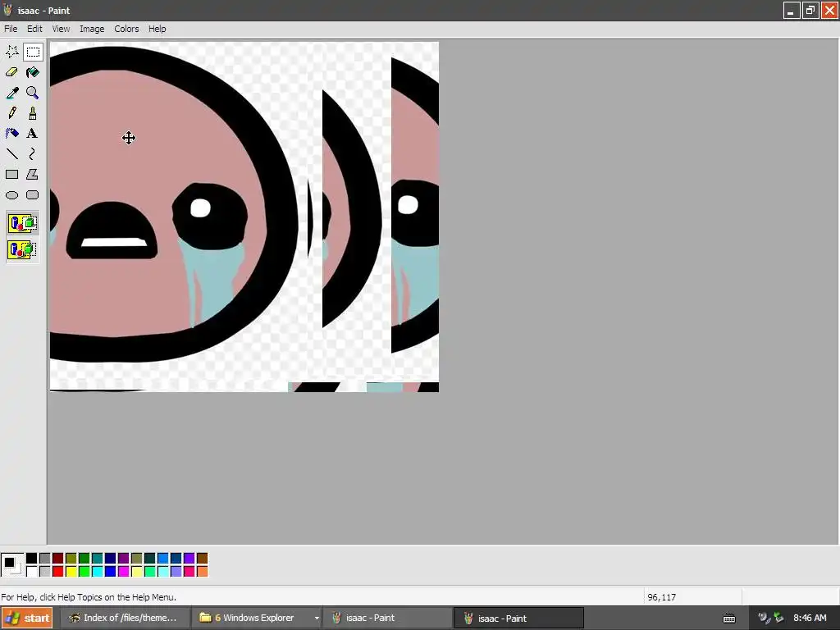The height and width of the screenshot is (630, 840).
Task: Choose the straight Line tool
Action: click(x=11, y=153)
